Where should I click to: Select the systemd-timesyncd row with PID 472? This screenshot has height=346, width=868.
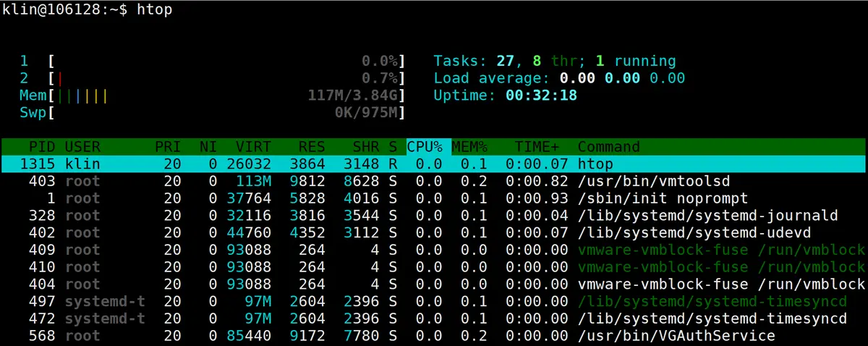(433, 319)
